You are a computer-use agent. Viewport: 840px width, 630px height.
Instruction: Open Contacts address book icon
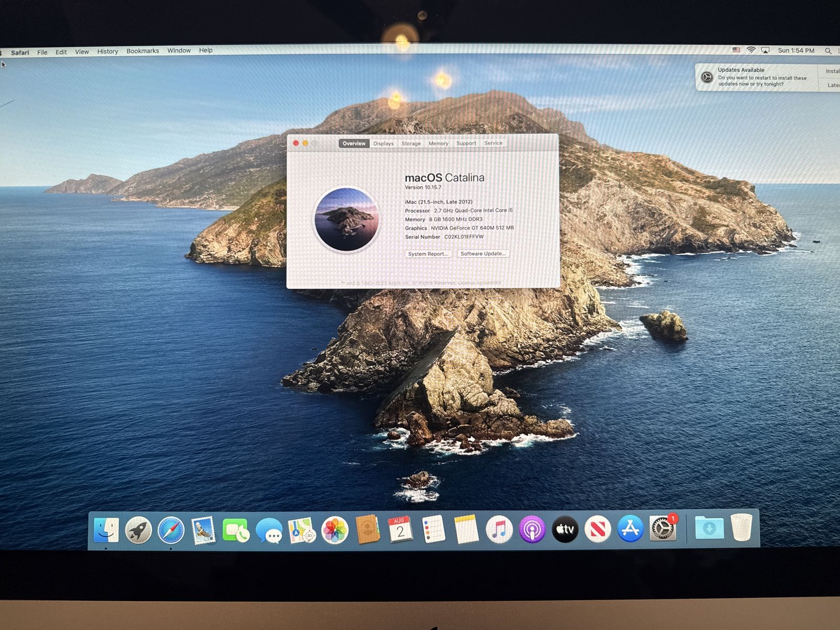tap(367, 530)
